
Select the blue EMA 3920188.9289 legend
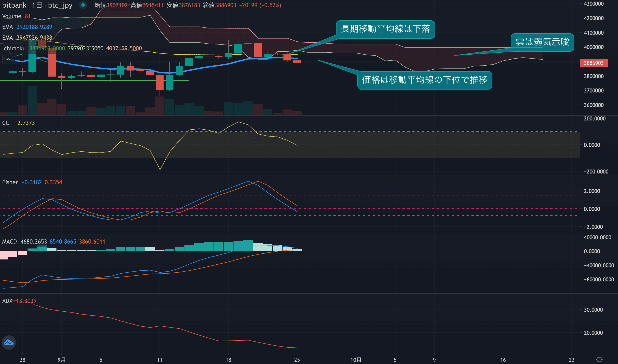[27, 27]
